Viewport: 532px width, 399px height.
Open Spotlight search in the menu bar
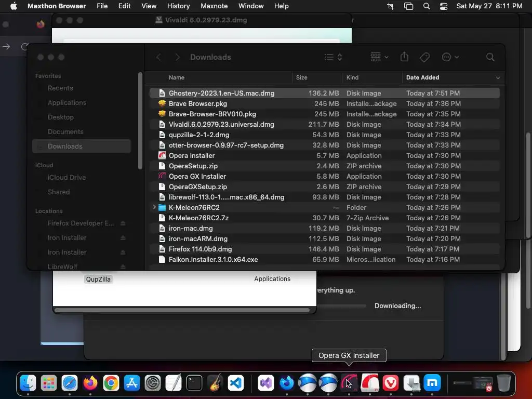click(x=427, y=6)
